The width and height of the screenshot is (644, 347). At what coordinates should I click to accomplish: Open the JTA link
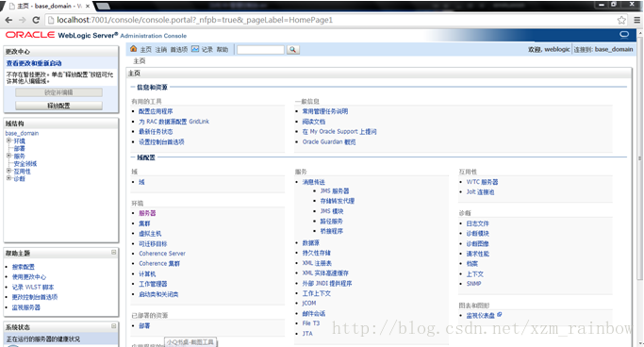point(307,334)
